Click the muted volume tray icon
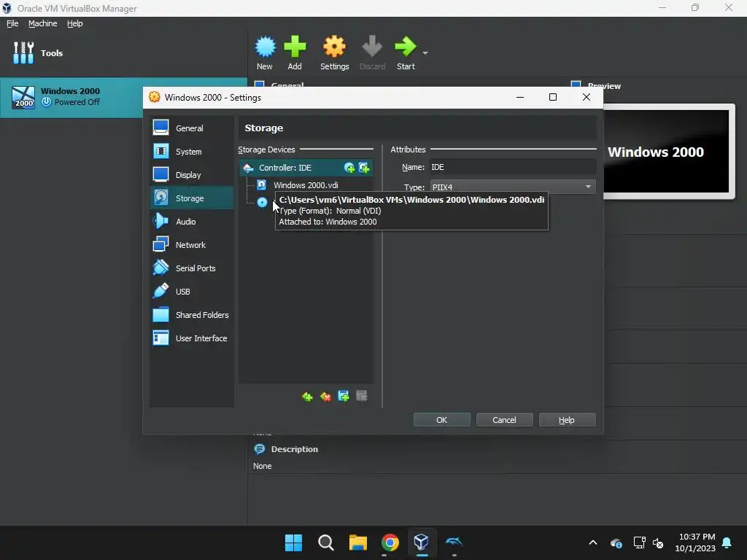 click(x=659, y=542)
